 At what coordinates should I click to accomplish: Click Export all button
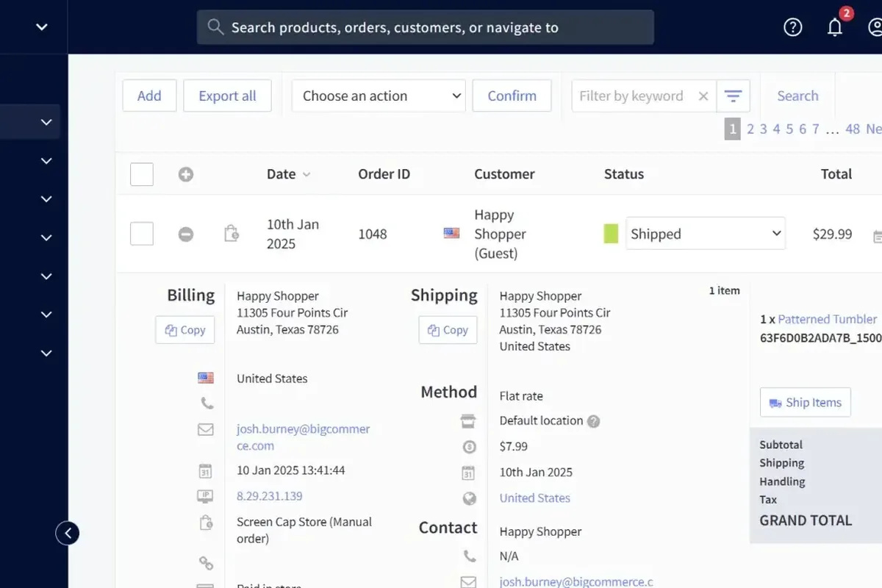coord(228,96)
